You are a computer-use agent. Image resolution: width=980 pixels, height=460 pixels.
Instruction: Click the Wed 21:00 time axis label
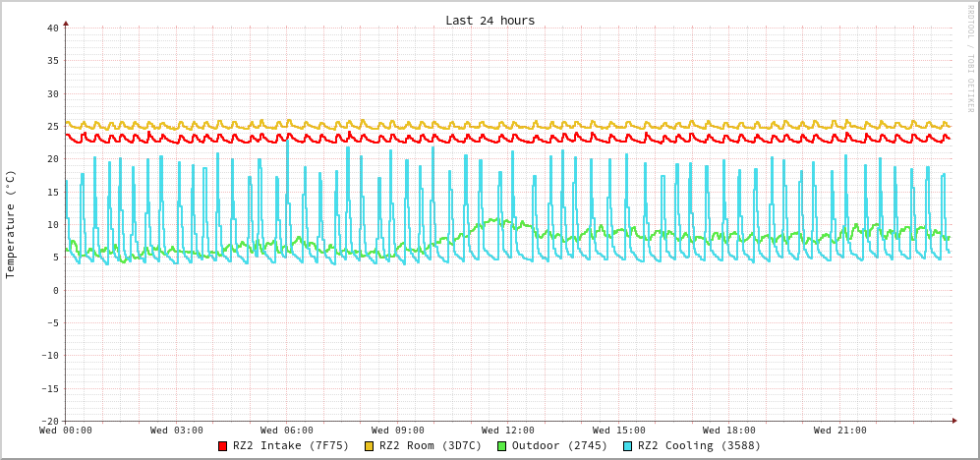(840, 431)
